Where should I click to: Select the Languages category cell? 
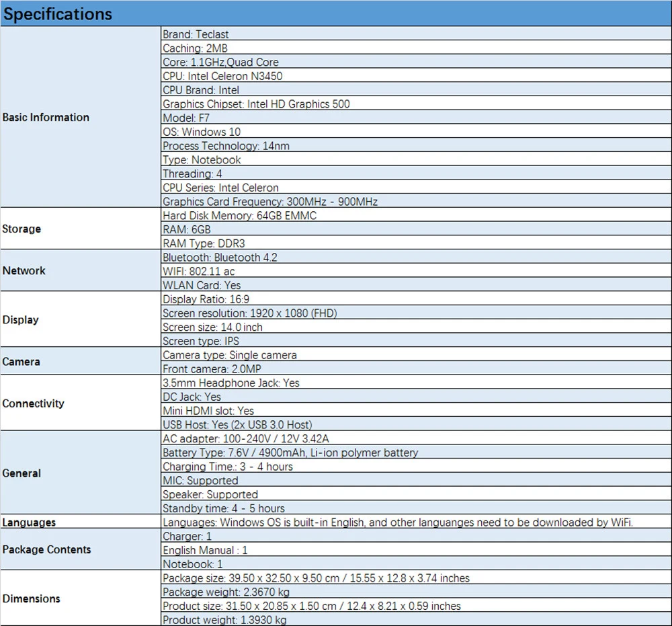tap(80, 522)
